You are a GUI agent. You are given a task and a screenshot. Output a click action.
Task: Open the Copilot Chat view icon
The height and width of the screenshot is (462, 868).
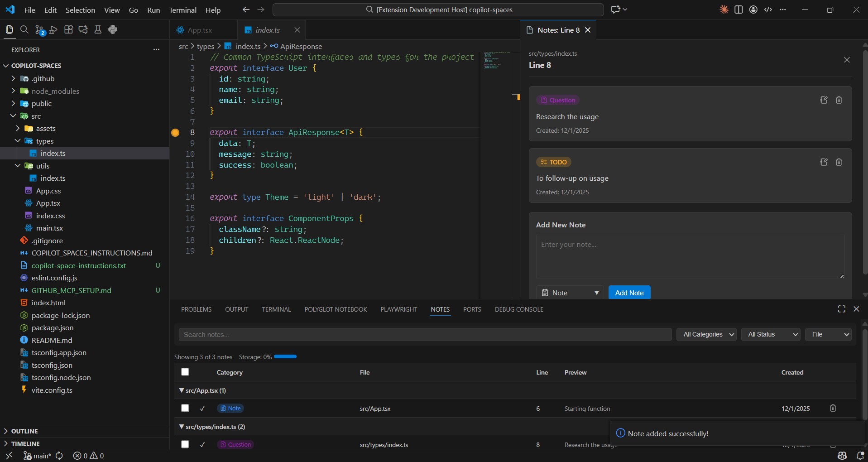coord(83,29)
